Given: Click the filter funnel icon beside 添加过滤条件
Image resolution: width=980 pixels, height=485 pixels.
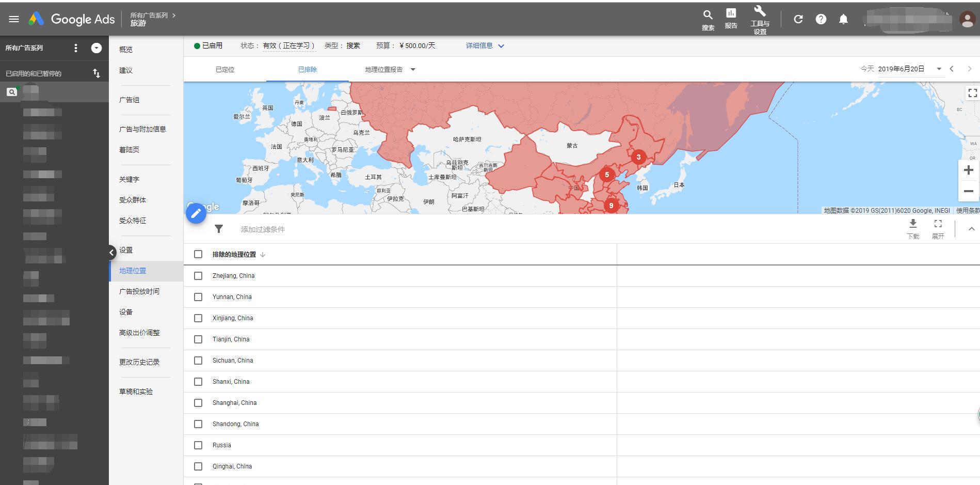Looking at the screenshot, I should coord(219,229).
